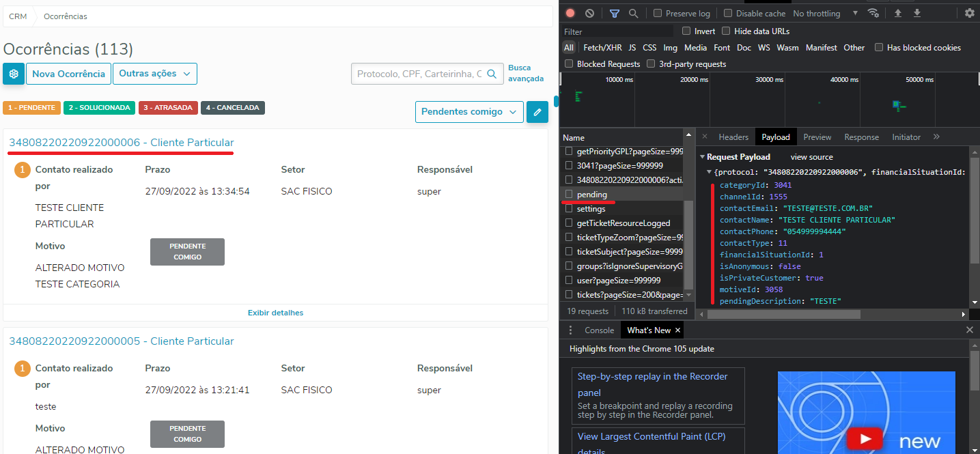Toggle Has blocked cookies checkbox
980x454 pixels.
point(879,47)
